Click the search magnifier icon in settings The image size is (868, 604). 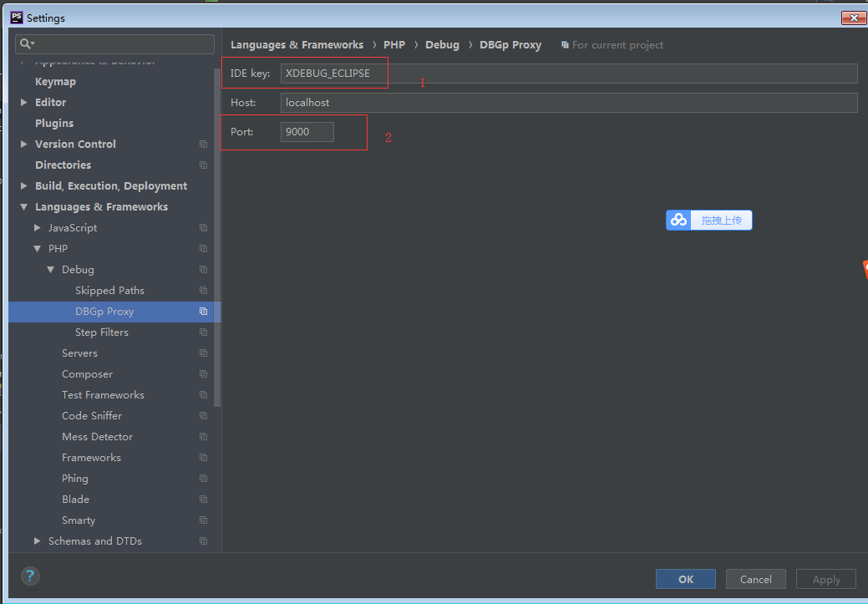click(27, 43)
